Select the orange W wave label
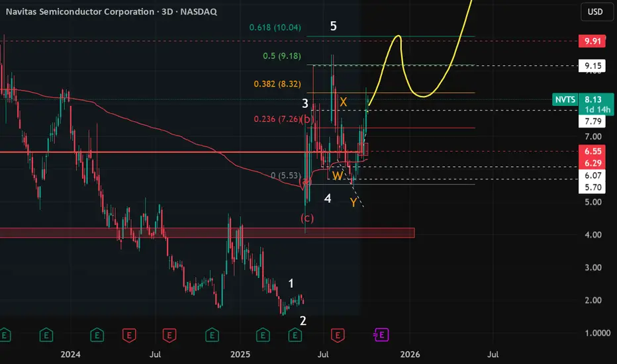 [337, 176]
